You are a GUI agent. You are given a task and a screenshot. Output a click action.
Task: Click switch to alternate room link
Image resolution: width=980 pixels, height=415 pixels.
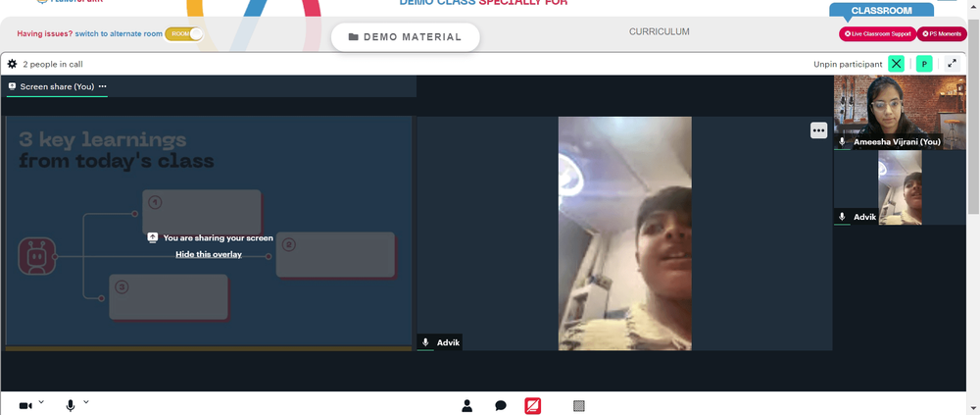(119, 33)
